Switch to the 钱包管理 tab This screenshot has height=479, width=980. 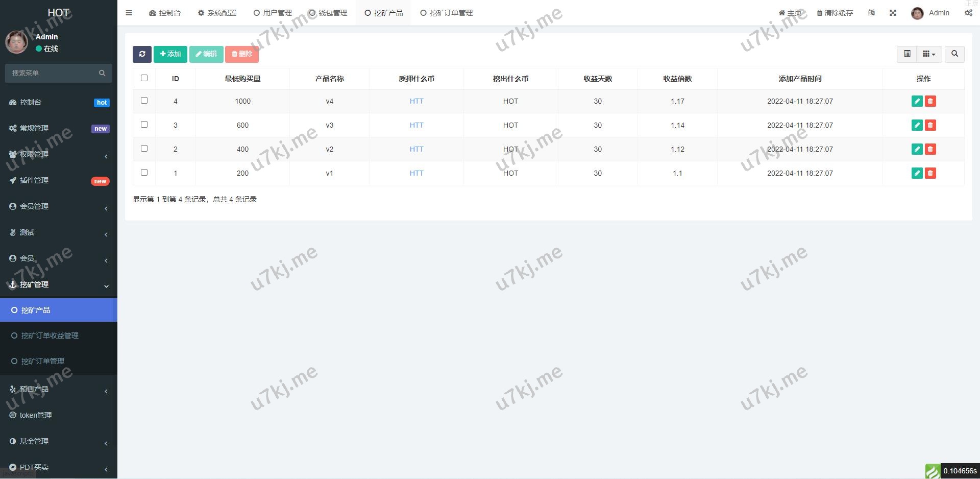[328, 13]
